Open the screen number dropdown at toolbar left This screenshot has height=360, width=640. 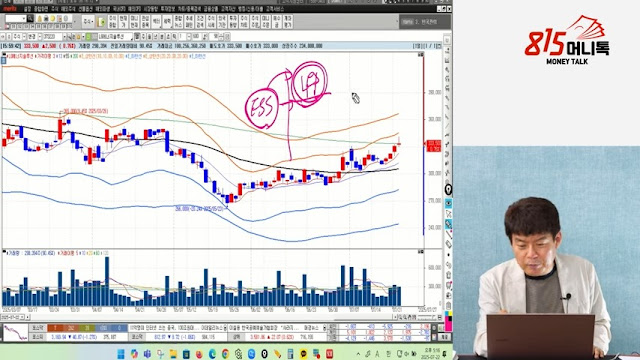(x=15, y=19)
